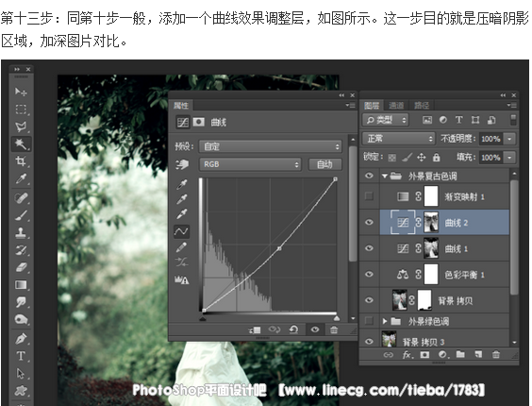Show the 外景绿色调 group
Screen dimensions: 532x406
[x=369, y=321]
